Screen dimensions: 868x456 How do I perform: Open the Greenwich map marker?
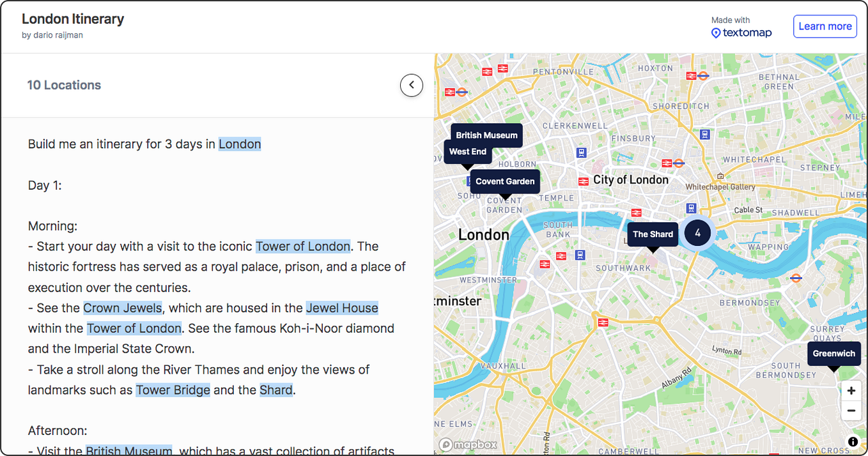click(833, 353)
